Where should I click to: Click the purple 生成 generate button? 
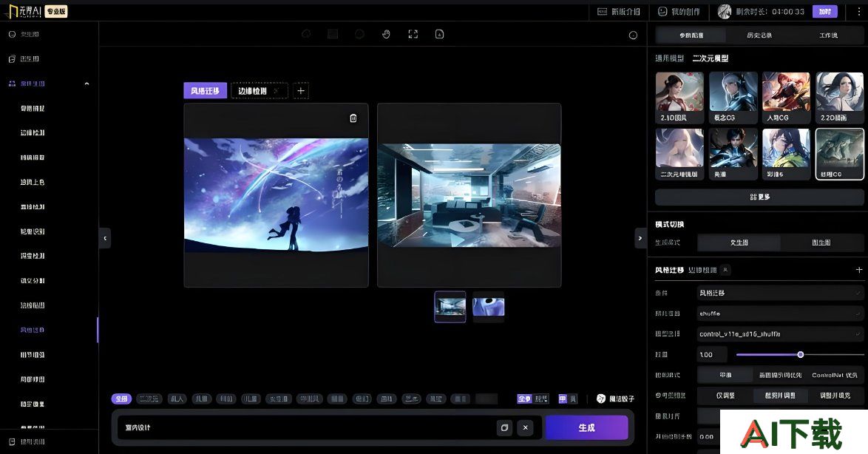coord(586,427)
